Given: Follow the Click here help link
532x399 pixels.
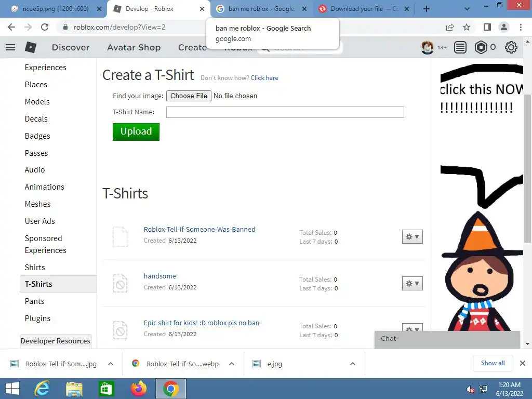Looking at the screenshot, I should [x=264, y=78].
